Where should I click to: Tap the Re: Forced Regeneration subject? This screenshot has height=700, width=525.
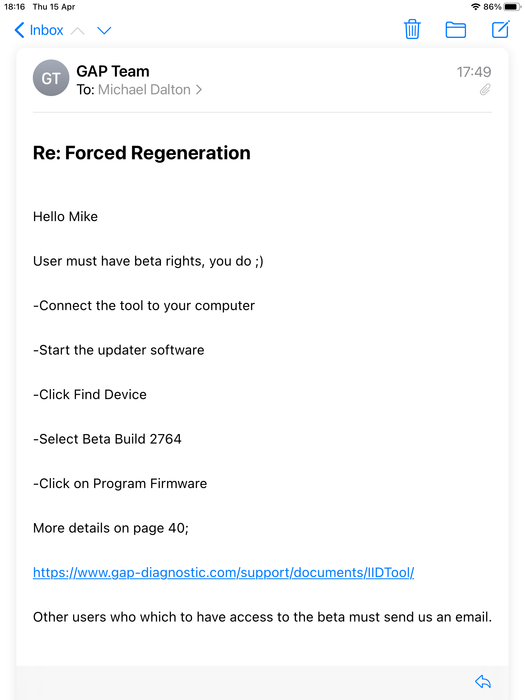click(x=142, y=153)
